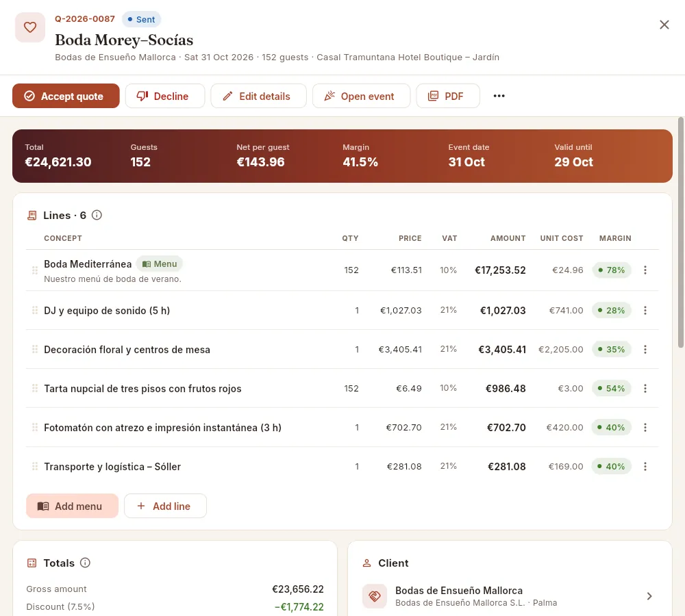Click the Accept quote button
Viewport: 685px width, 616px height.
pos(66,96)
